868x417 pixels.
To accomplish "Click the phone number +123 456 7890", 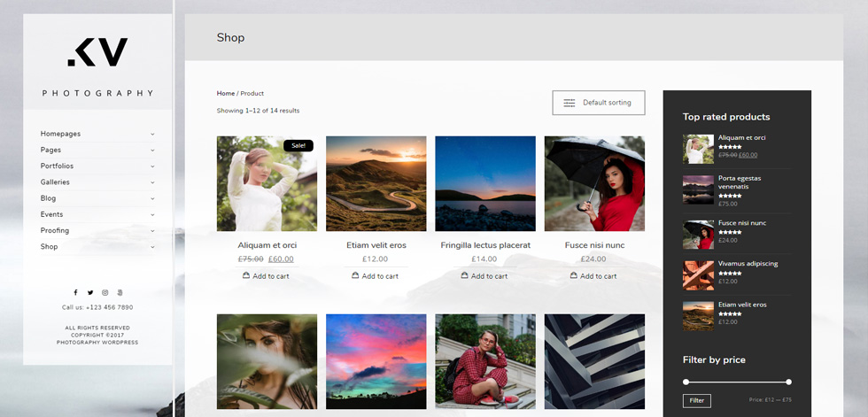I will 110,307.
